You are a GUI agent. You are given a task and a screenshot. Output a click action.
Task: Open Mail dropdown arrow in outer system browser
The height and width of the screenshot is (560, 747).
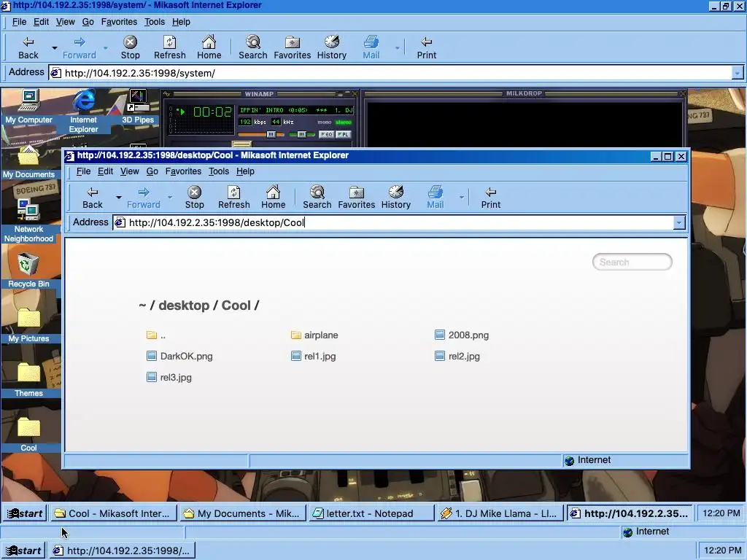[397, 47]
